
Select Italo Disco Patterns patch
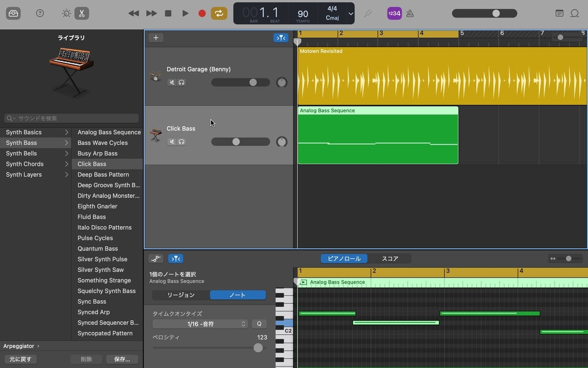(104, 228)
